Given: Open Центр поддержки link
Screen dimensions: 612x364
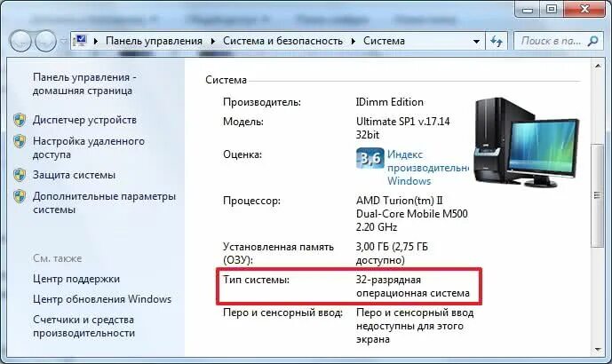Looking at the screenshot, I should tap(76, 279).
